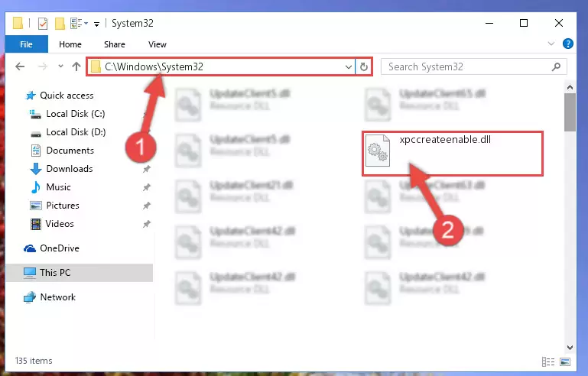Image resolution: width=588 pixels, height=376 pixels.
Task: Click the Pictures folder icon in sidebar
Action: point(36,206)
